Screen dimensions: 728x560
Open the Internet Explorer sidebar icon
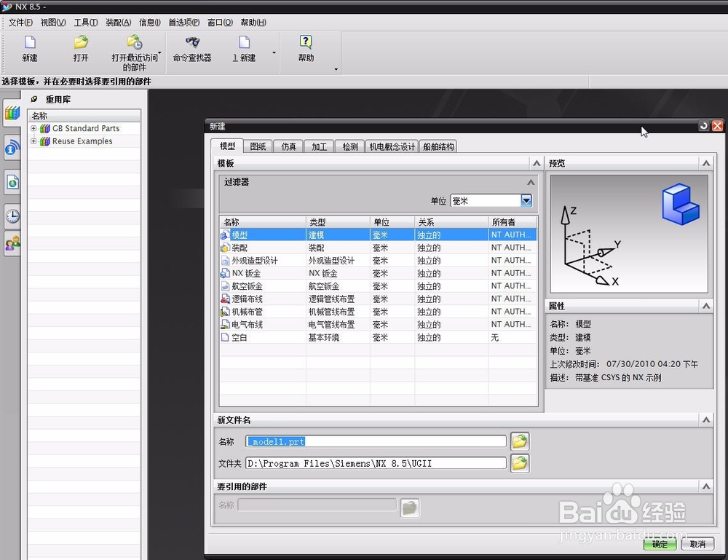[x=12, y=182]
